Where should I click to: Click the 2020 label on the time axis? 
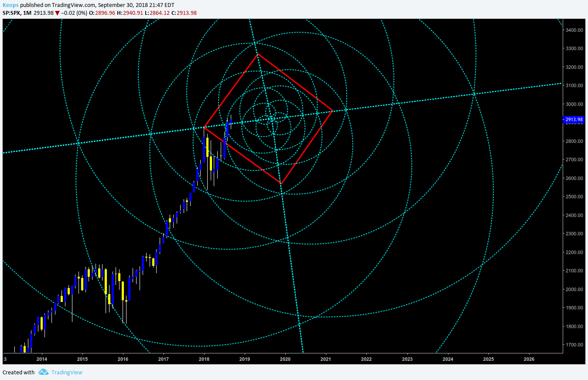tap(285, 360)
